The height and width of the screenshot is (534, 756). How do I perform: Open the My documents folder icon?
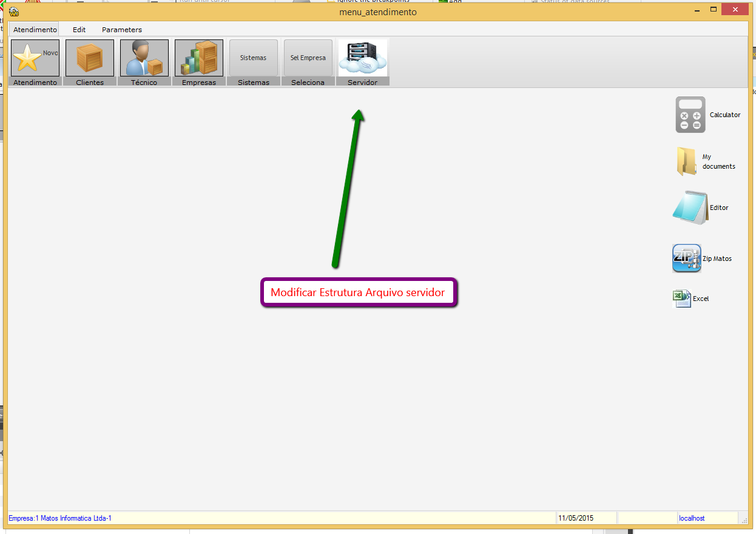click(686, 161)
